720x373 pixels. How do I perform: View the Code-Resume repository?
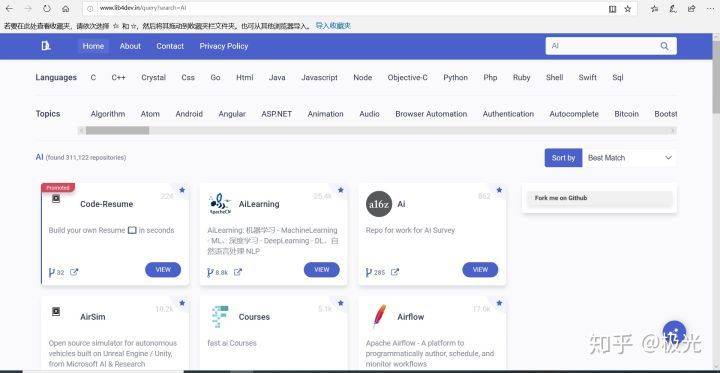click(x=163, y=270)
